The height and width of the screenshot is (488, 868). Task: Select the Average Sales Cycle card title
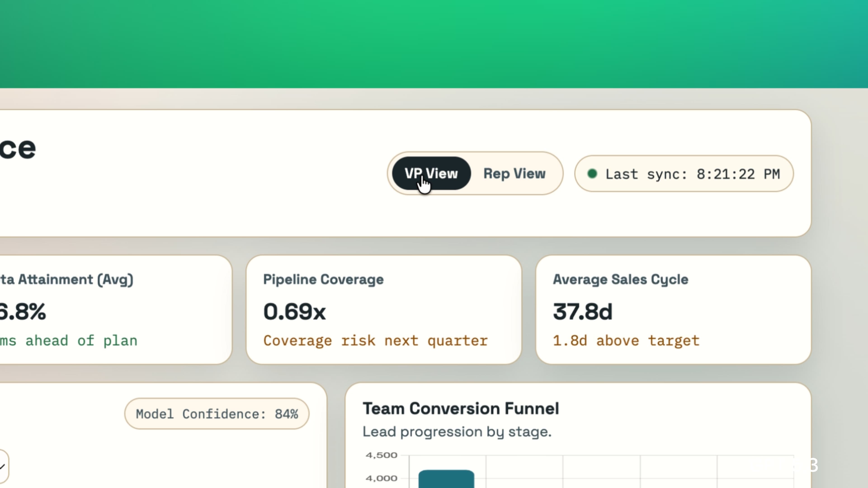[x=620, y=279]
